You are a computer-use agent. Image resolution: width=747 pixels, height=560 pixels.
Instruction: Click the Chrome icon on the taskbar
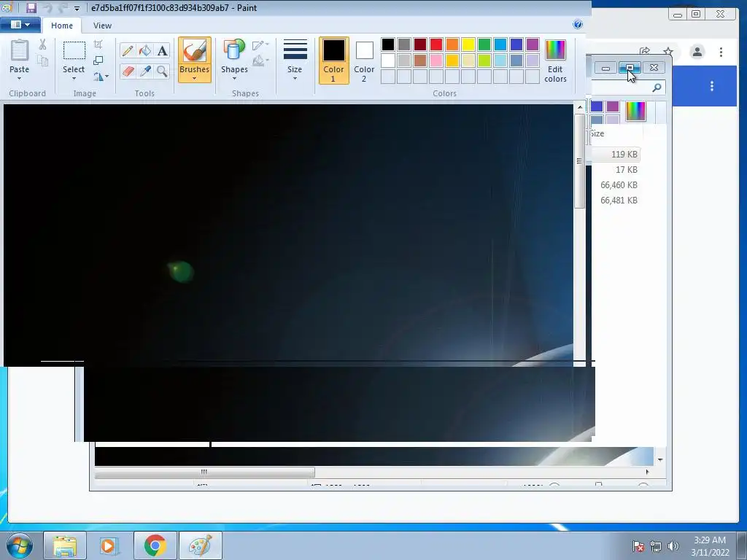[155, 545]
